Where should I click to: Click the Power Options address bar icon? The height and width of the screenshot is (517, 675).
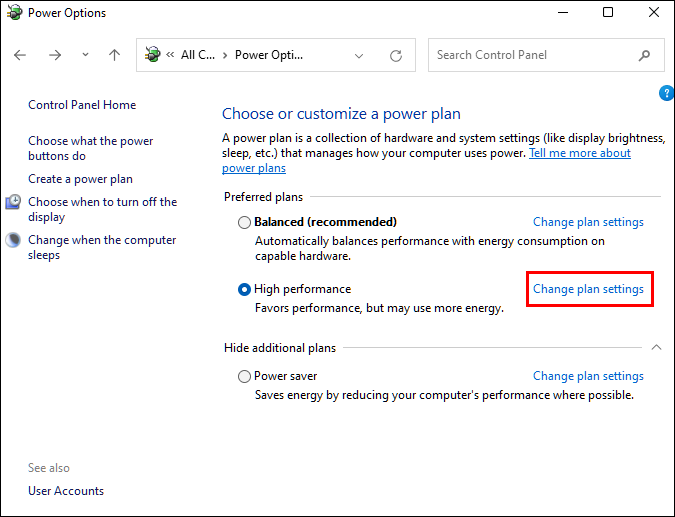point(153,55)
